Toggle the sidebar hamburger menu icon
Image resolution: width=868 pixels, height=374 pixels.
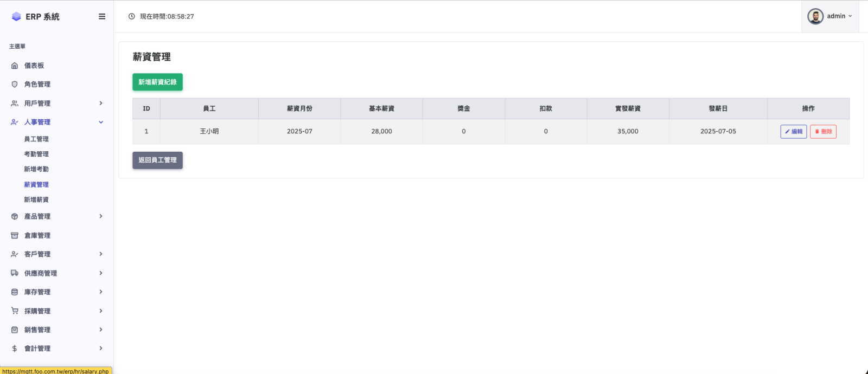tap(102, 17)
